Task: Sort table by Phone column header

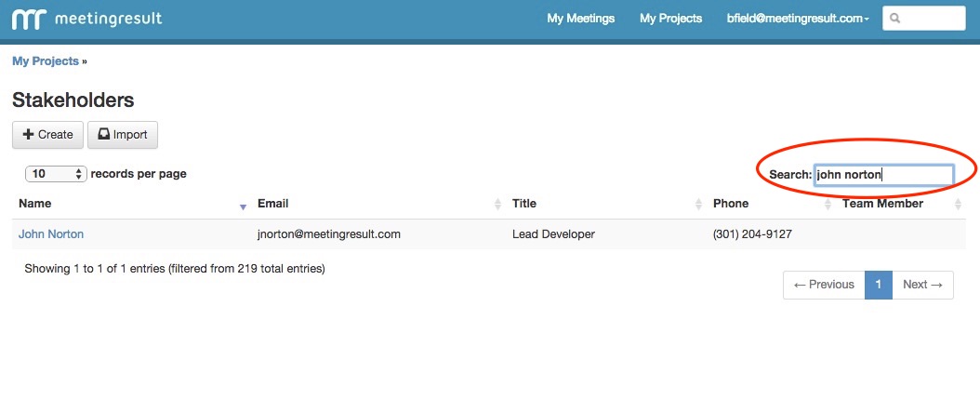Action: [x=731, y=204]
